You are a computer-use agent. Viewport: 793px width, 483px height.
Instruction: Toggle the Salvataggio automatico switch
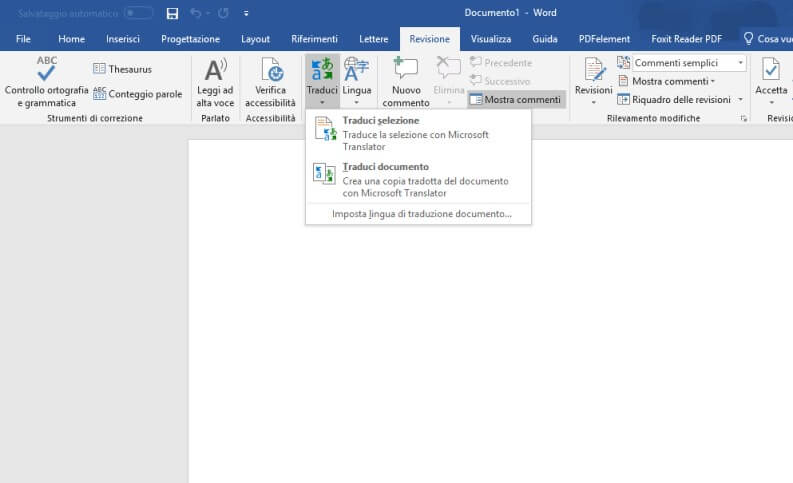click(x=138, y=13)
